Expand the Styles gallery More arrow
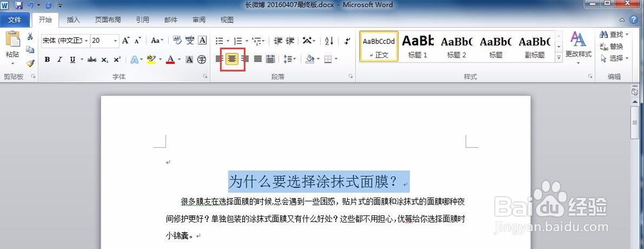Viewport: 644px width, 249px height. (558, 58)
